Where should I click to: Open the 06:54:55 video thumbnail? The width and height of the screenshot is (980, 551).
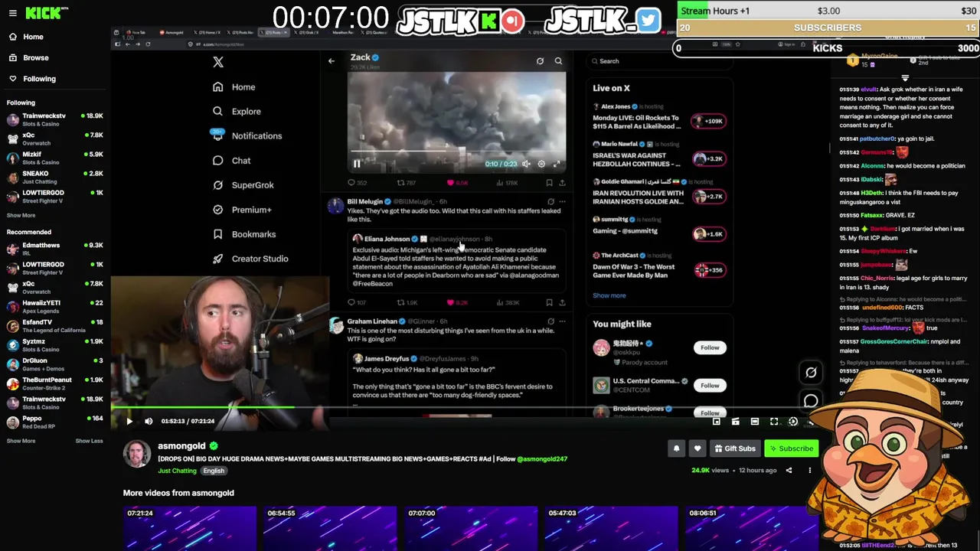[330, 528]
